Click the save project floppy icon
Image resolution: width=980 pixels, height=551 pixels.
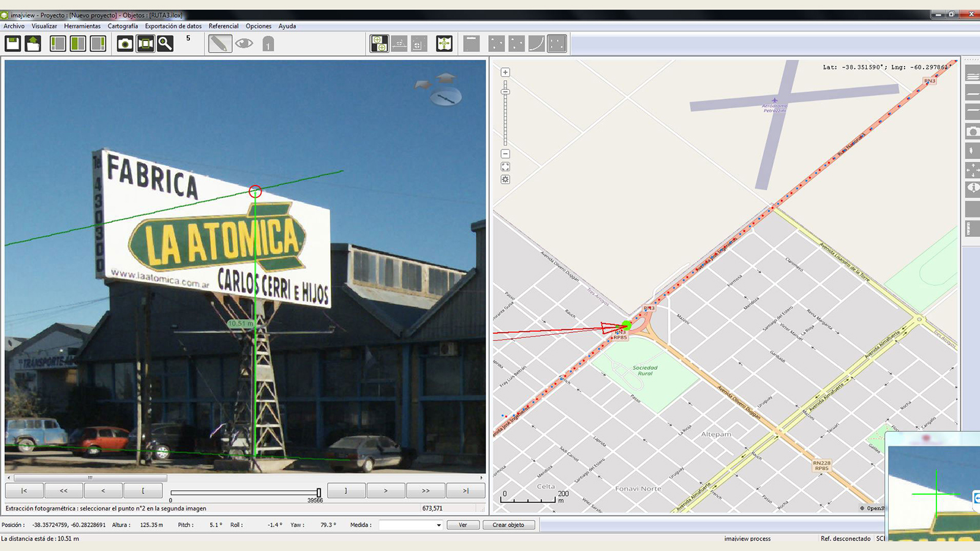pos(13,43)
